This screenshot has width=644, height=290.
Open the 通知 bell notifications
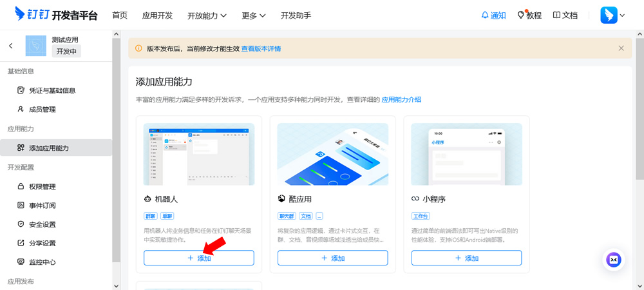pos(493,15)
